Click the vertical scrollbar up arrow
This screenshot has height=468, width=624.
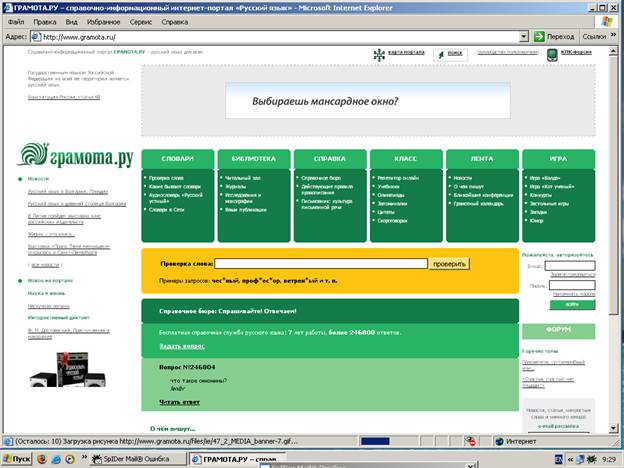click(x=613, y=51)
